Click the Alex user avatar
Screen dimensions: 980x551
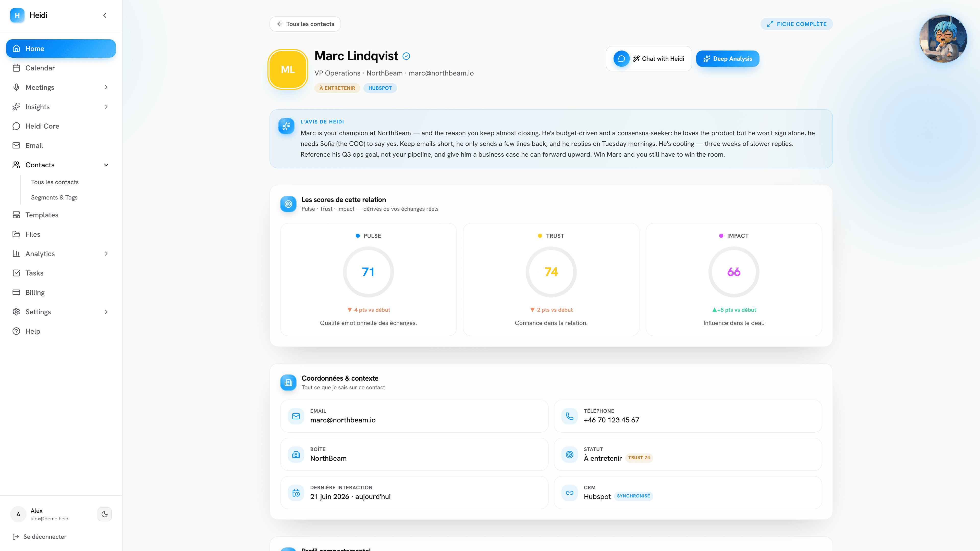[x=18, y=515]
